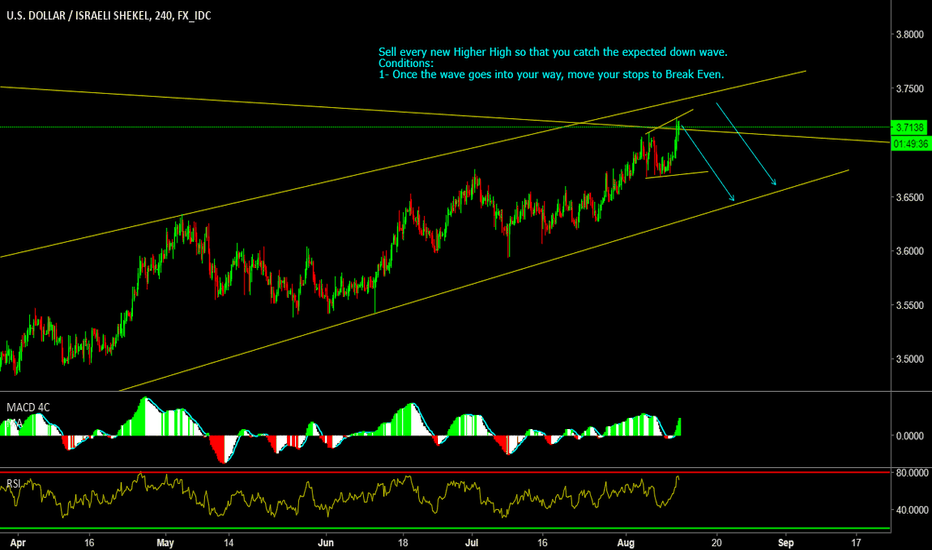Click the 3.8000 price axis label
932x550 pixels.
[910, 34]
